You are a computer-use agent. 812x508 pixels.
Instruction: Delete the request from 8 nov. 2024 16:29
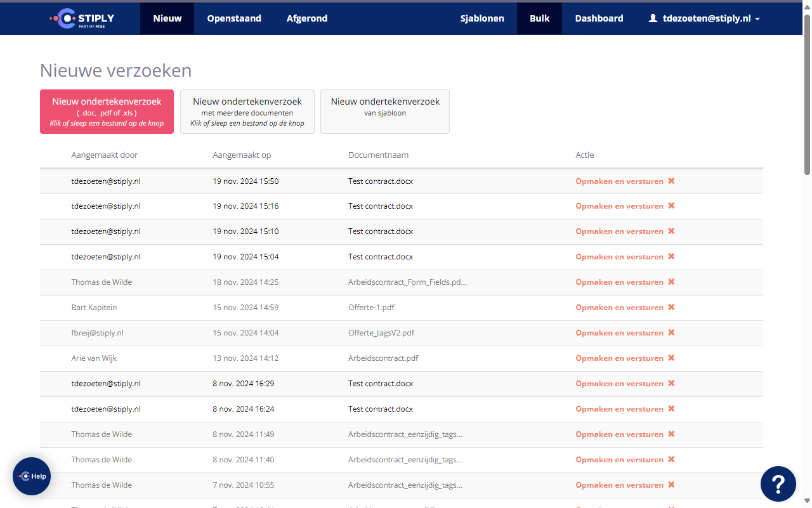(671, 384)
